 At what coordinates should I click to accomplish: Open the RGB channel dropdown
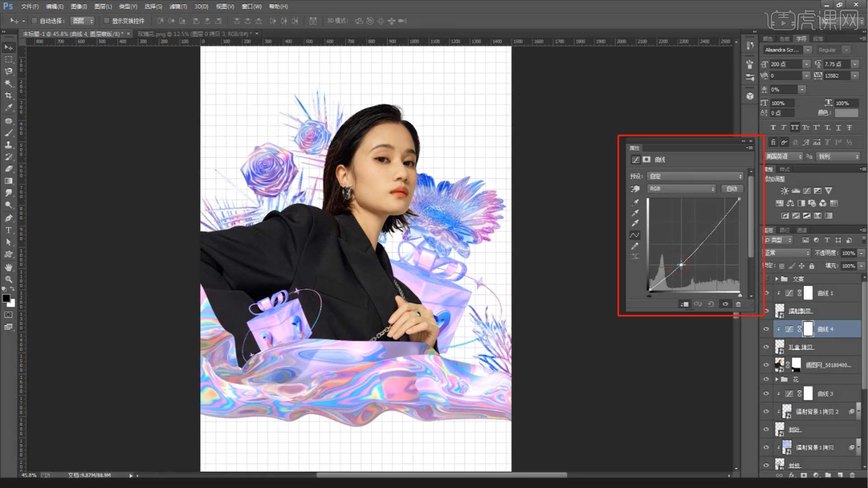tap(681, 189)
